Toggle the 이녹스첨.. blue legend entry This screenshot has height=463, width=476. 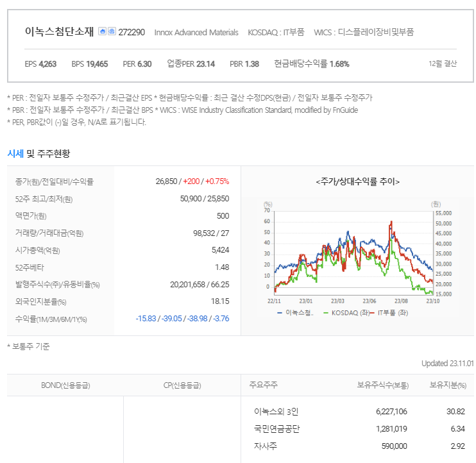(295, 313)
